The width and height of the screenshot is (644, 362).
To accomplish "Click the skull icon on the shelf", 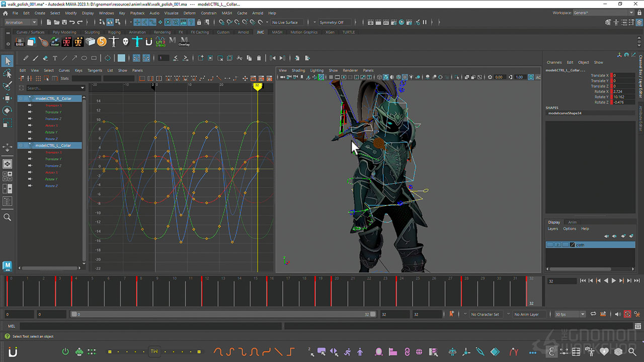I will tap(125, 42).
